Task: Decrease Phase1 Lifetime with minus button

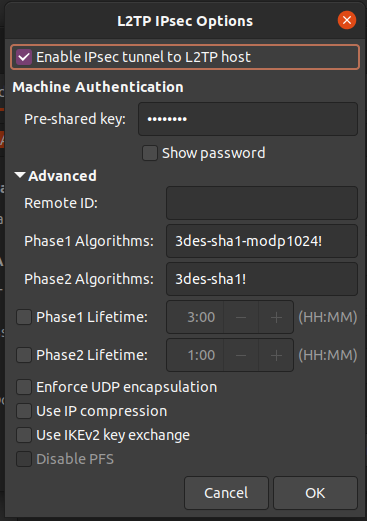Action: (241, 317)
